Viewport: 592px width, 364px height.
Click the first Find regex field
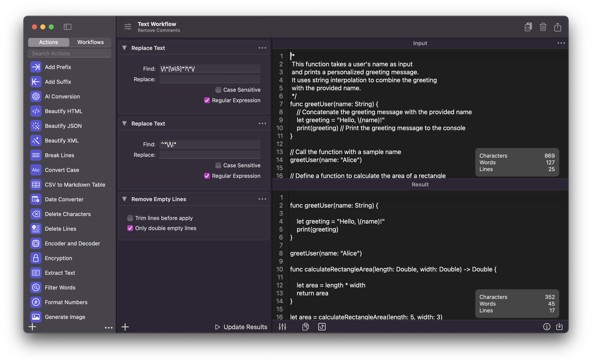(x=210, y=69)
